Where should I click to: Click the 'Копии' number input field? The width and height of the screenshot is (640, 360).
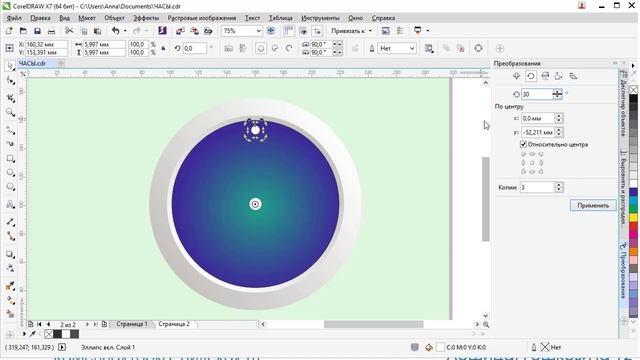(x=537, y=187)
